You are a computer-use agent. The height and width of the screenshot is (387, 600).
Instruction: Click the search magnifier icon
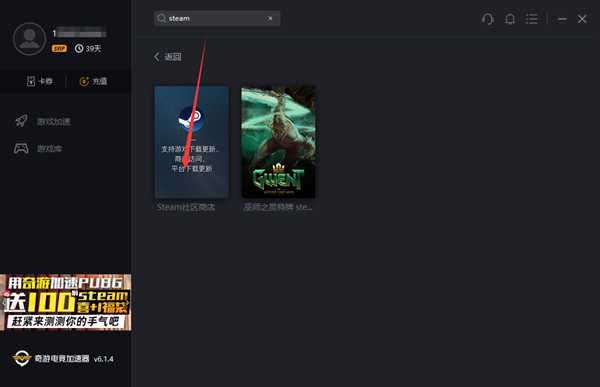pos(161,18)
